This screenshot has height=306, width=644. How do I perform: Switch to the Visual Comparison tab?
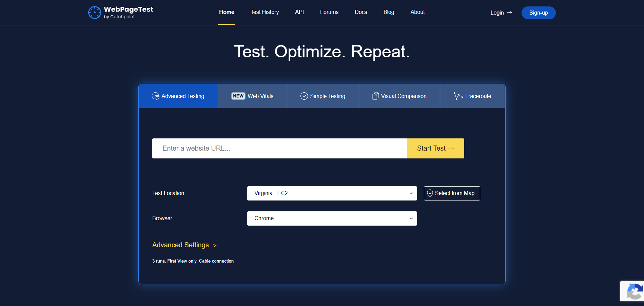pyautogui.click(x=399, y=96)
